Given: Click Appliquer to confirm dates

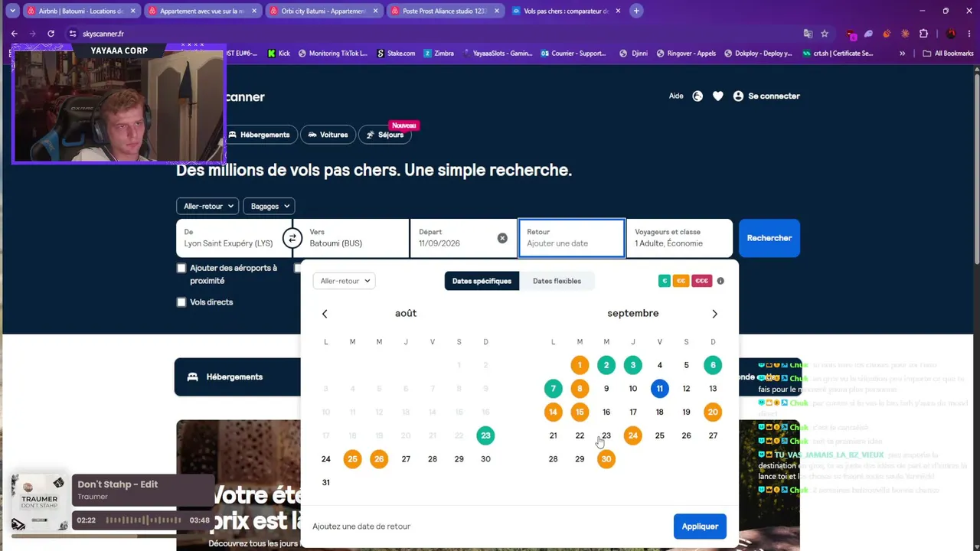Looking at the screenshot, I should point(700,527).
